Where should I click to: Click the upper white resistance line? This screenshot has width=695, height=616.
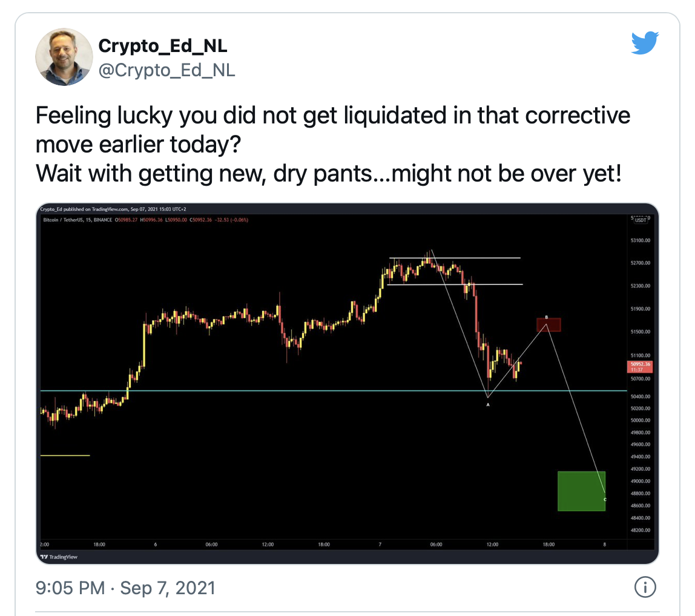pos(455,258)
